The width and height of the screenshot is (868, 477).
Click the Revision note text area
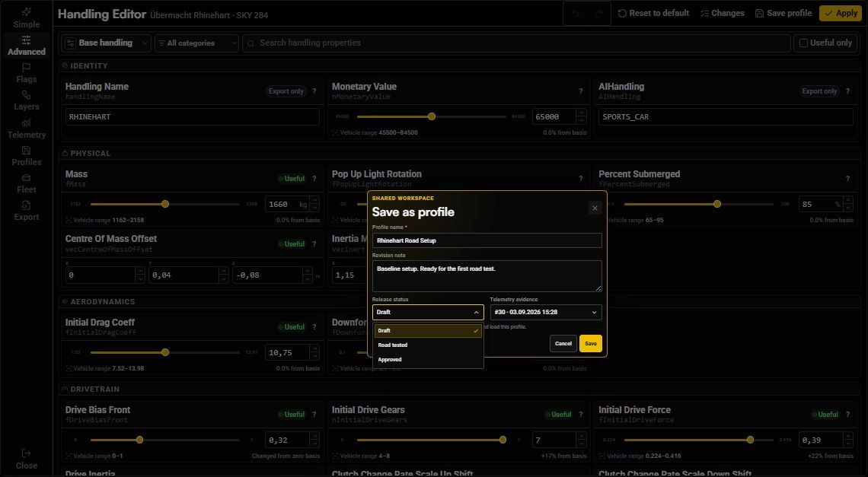click(x=487, y=276)
